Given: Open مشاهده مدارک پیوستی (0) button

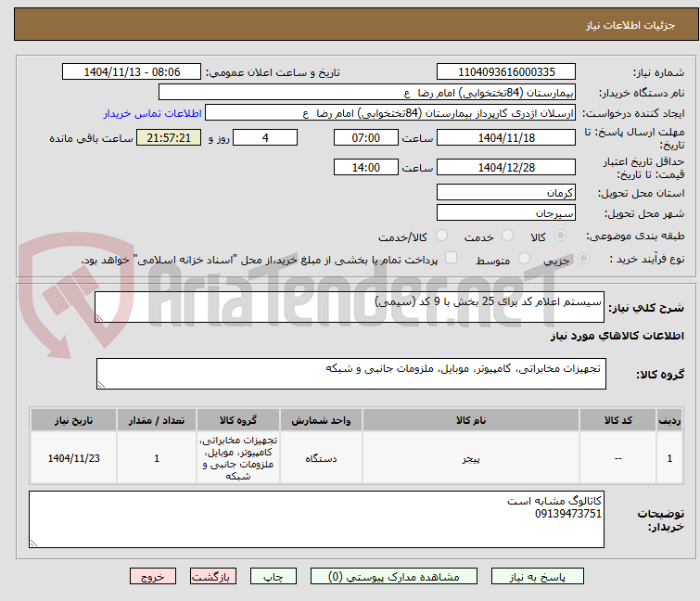Looking at the screenshot, I should click(x=394, y=577).
